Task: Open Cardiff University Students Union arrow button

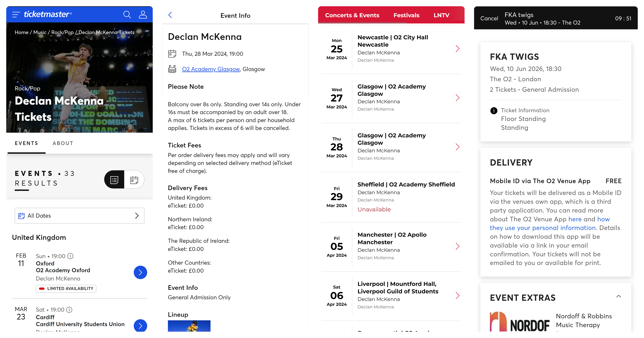Action: 140,326
